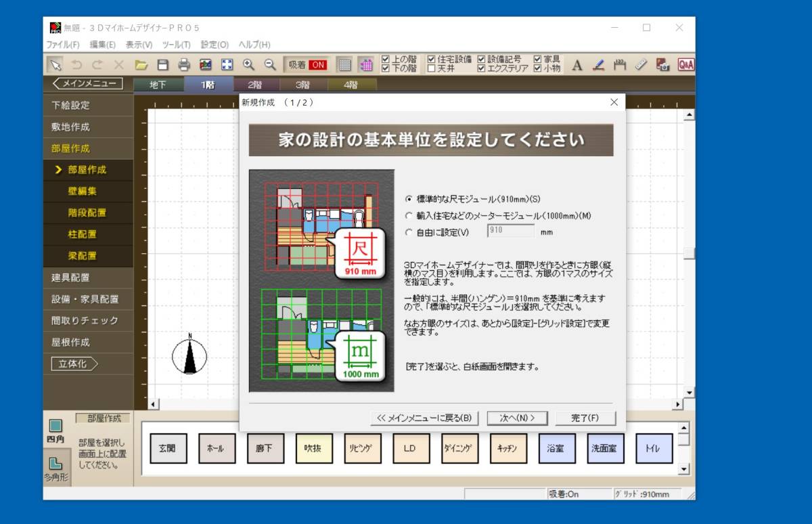Open file with the folder icon

(x=141, y=65)
